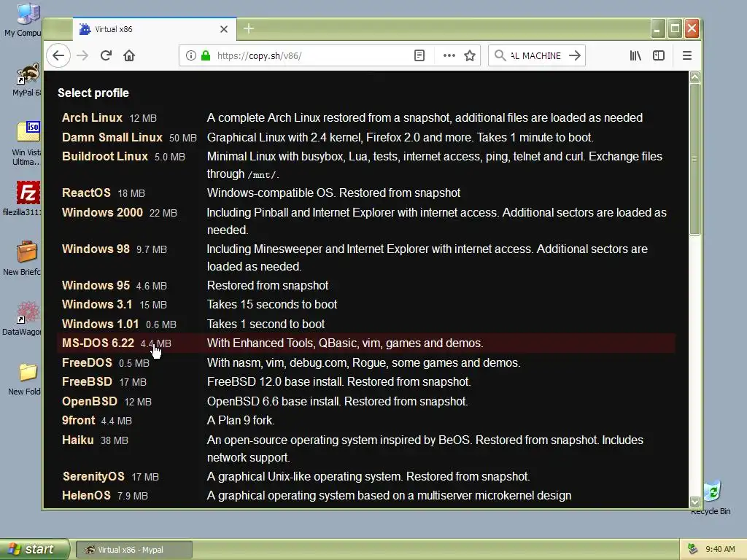Viewport: 747px width, 560px height.
Task: Open MyPal desktop shortcut icon
Action: (x=26, y=79)
